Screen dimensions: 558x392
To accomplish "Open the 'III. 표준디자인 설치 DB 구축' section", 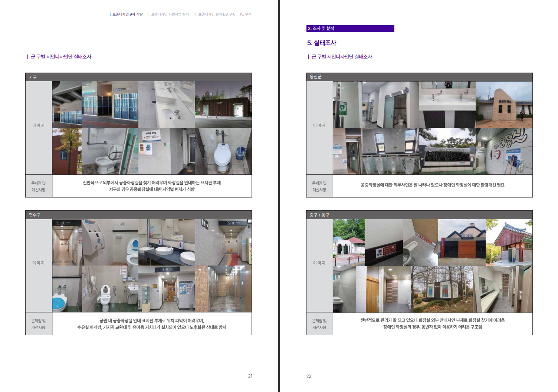I will click(x=214, y=14).
